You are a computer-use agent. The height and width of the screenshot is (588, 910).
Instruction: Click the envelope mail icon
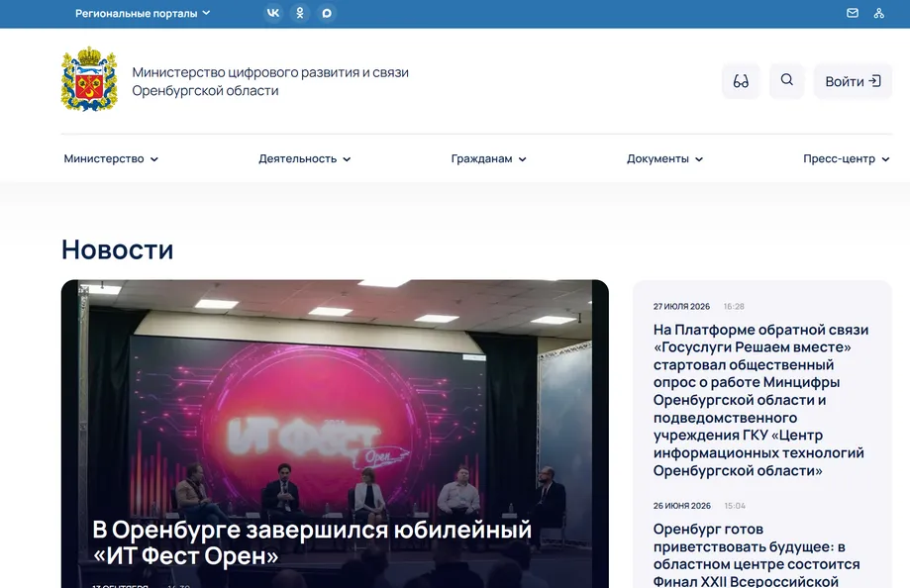tap(852, 13)
